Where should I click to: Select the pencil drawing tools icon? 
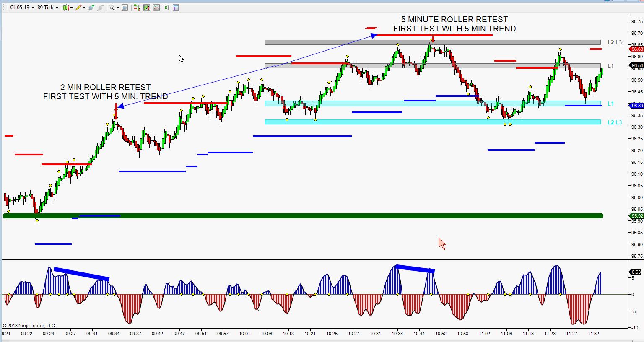(79, 8)
